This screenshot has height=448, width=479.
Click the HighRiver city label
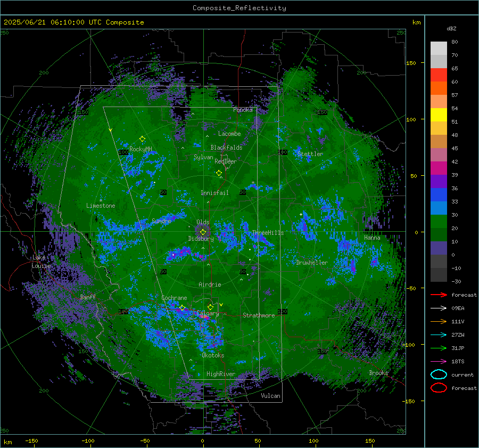221,374
